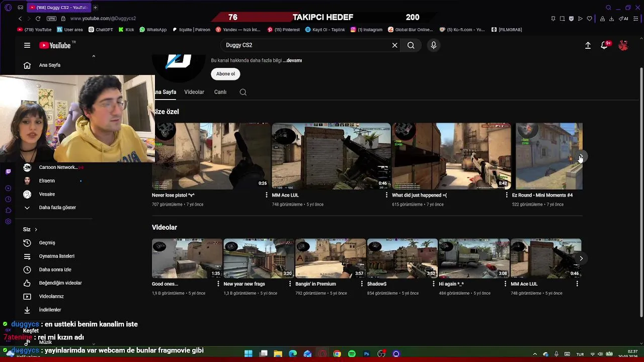
Task: Open options for MM Ace LUL in Size özel
Action: pos(386,195)
